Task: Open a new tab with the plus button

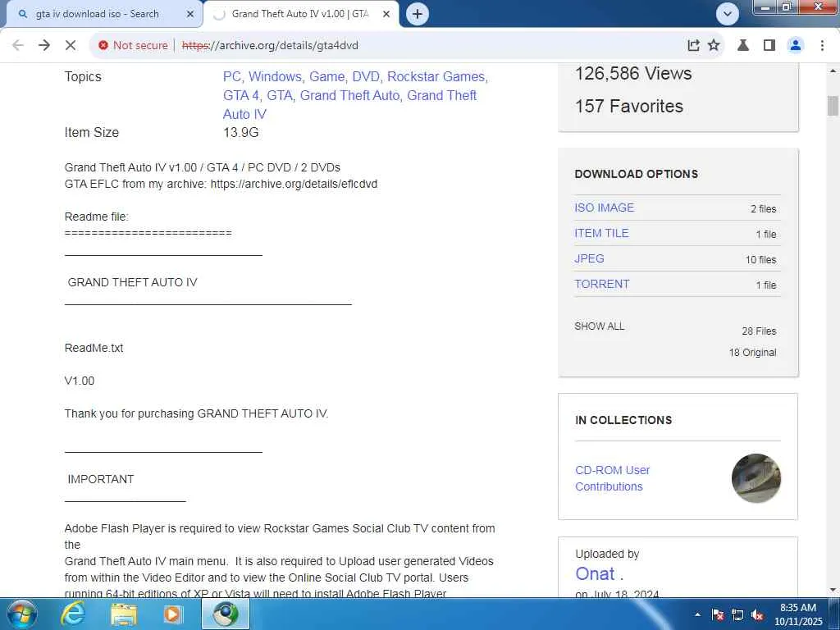Action: [x=418, y=14]
